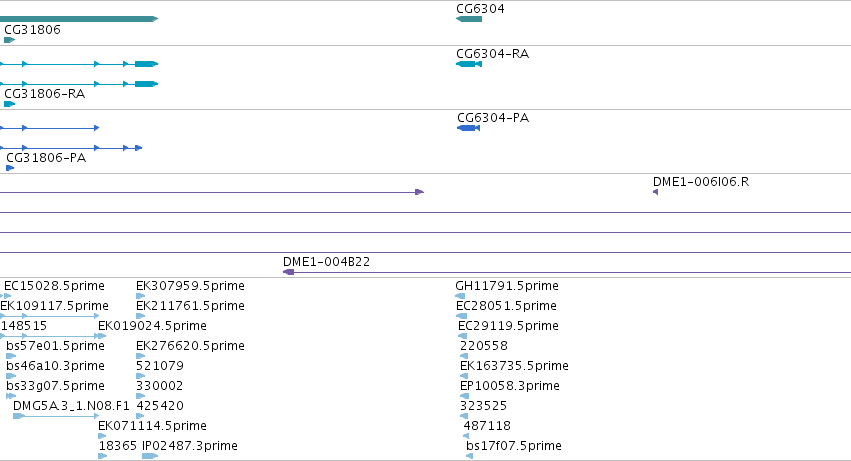Viewport: 851px width, 461px height.
Task: Select the DME1-004B22 arrowhead glyph
Action: pos(289,272)
